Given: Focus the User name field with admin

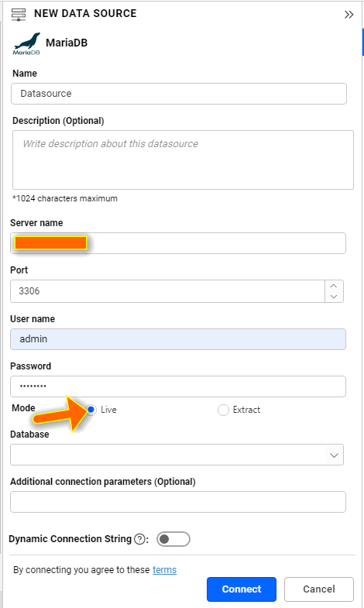Looking at the screenshot, I should [x=178, y=339].
